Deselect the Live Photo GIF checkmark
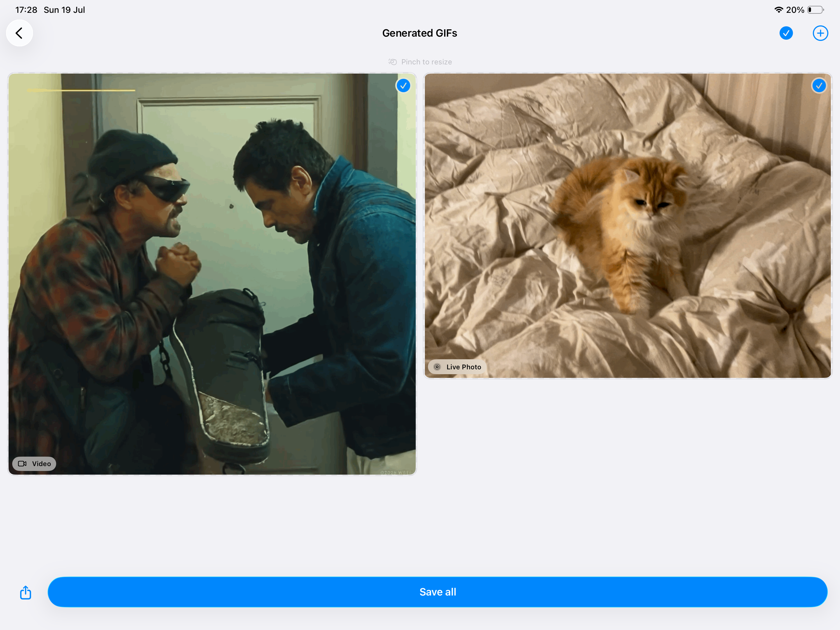The height and width of the screenshot is (630, 840). [x=819, y=86]
